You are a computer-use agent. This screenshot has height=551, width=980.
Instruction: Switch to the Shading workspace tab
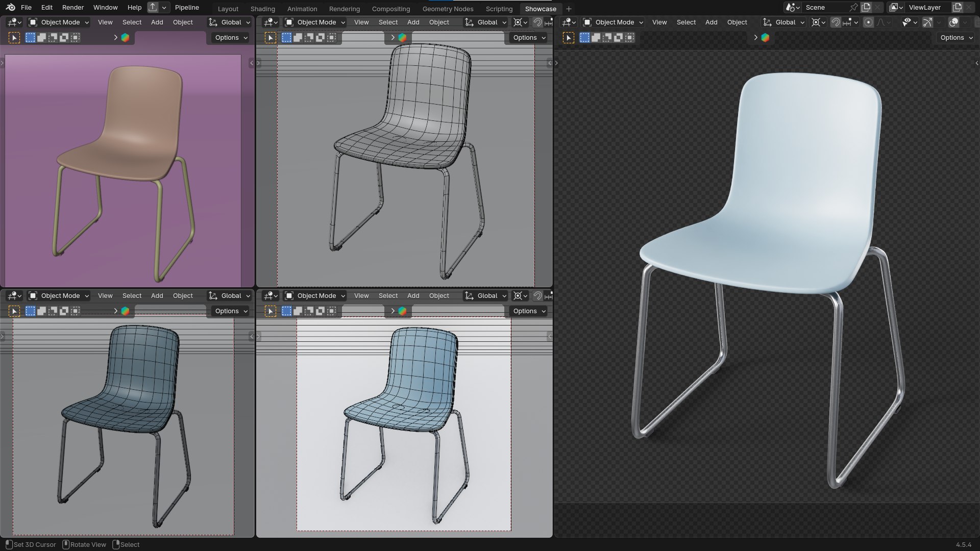[x=262, y=9]
